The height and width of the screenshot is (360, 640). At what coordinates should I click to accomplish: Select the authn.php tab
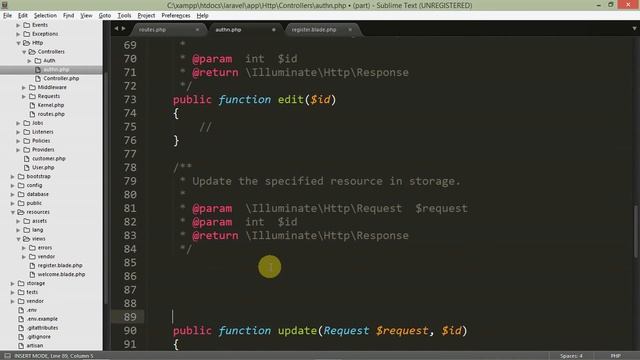pos(228,30)
